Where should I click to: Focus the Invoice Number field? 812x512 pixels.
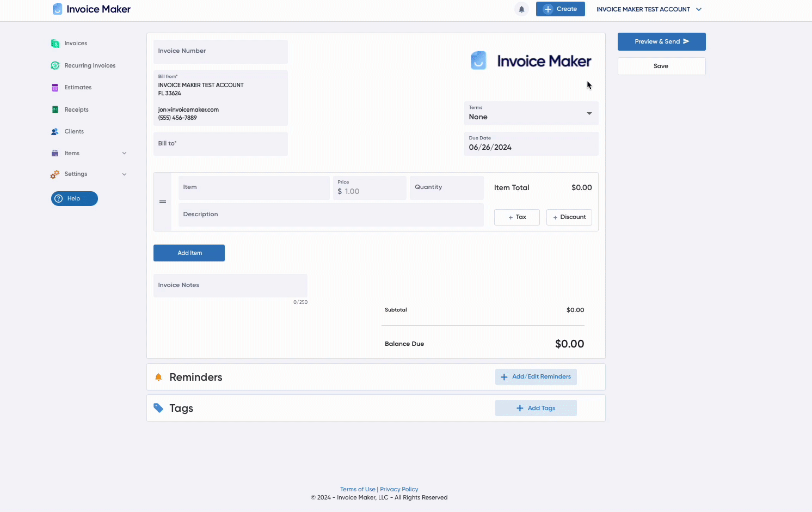click(x=220, y=52)
